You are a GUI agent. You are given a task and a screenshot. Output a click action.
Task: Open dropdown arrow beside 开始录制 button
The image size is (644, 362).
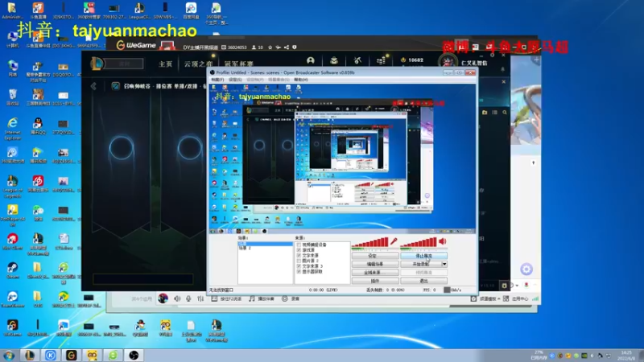(x=444, y=264)
